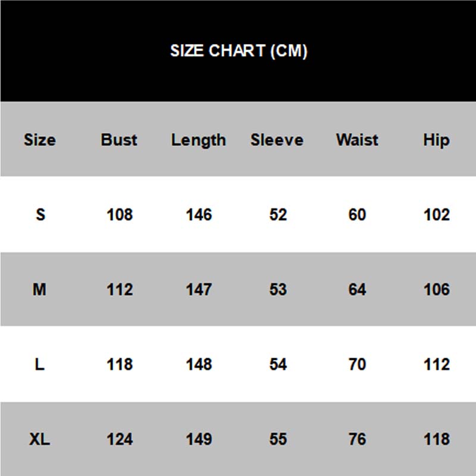The image size is (476, 476).
Task: Click bust value 108 for size S
Action: (119, 214)
